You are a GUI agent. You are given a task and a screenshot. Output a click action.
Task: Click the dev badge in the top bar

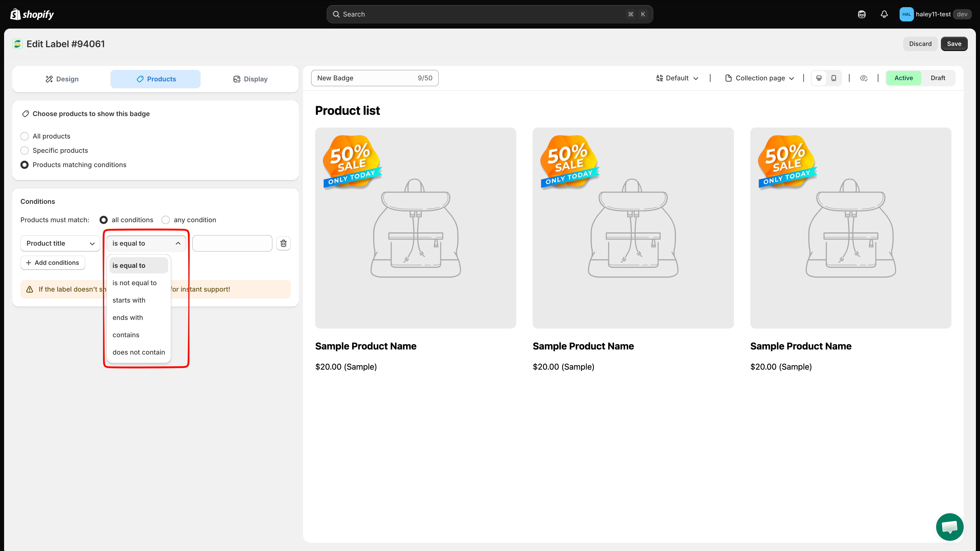962,15
